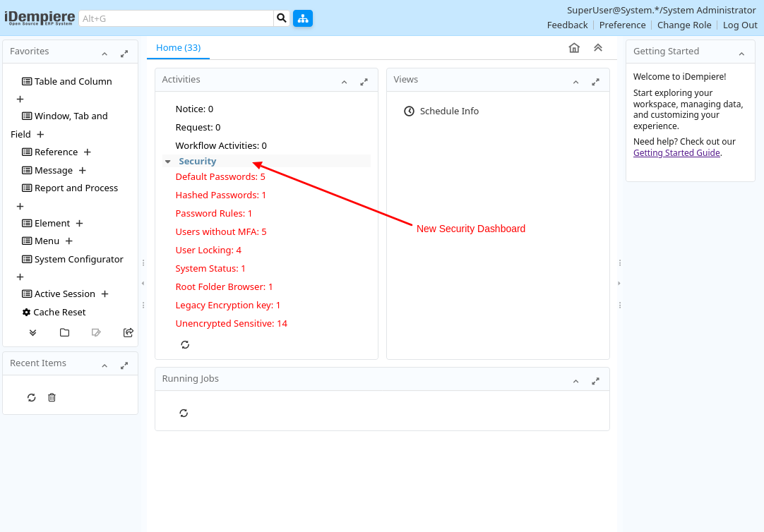Collapse the Getting Started panel
This screenshot has height=532, width=764.
click(741, 54)
